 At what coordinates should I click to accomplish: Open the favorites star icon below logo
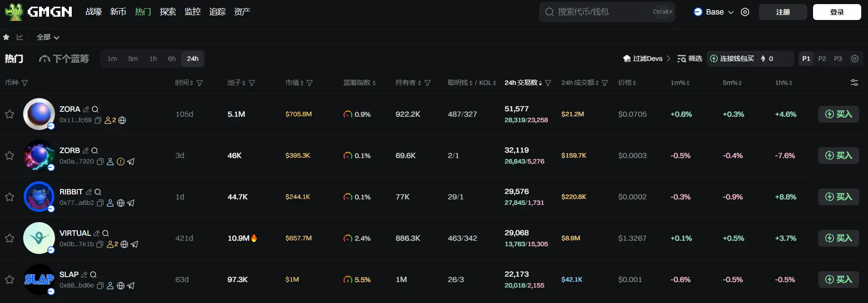tap(6, 37)
